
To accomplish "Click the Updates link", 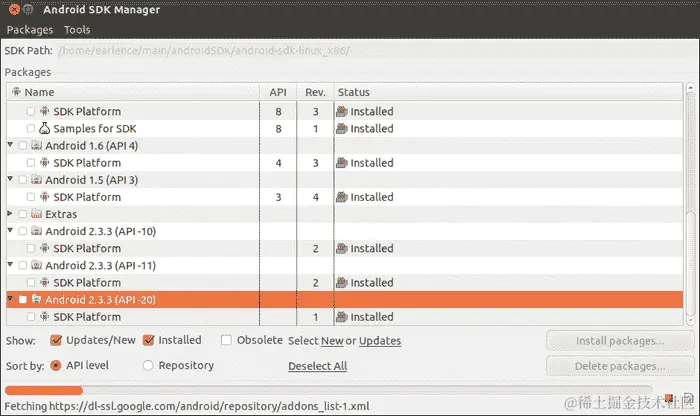I will tap(380, 341).
